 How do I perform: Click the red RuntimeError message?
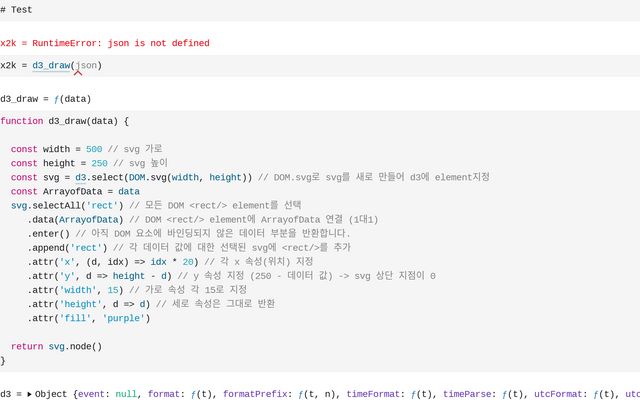[x=105, y=43]
